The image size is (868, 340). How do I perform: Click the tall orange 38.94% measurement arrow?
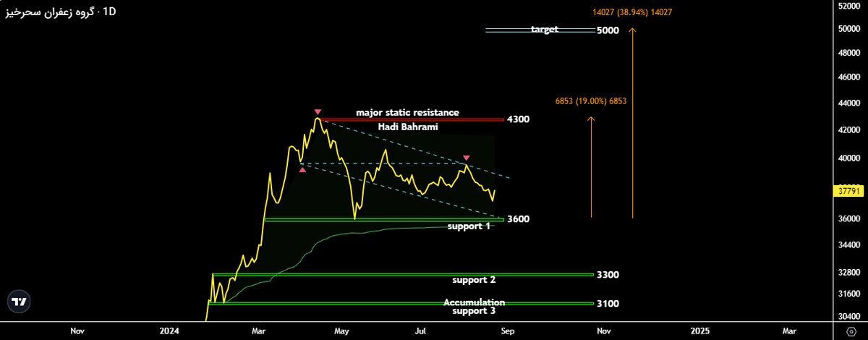(632, 123)
